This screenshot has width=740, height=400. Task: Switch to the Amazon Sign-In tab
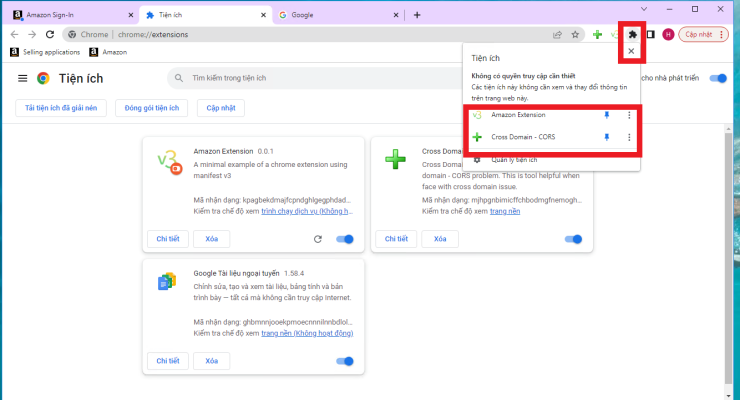[65, 15]
